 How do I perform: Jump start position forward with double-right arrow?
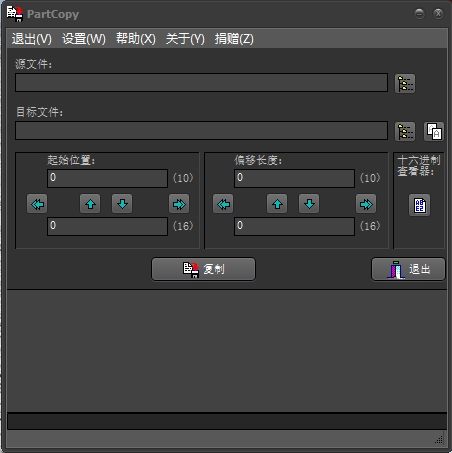point(179,204)
